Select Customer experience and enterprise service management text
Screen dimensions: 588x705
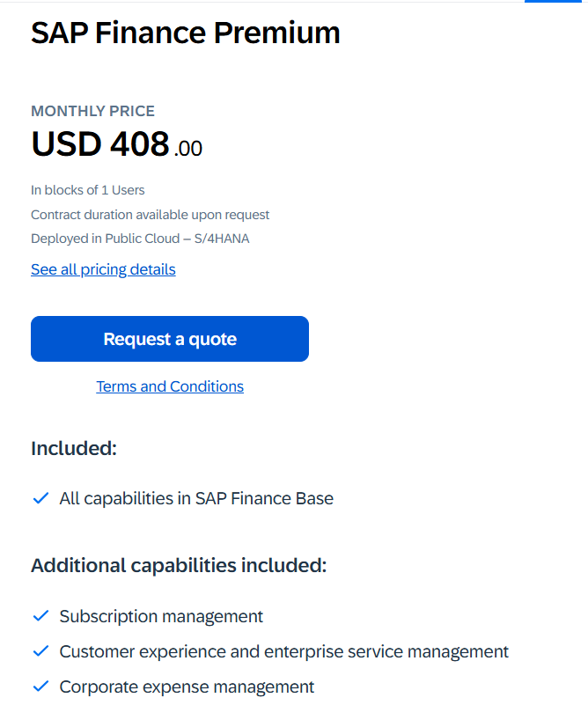(x=283, y=651)
